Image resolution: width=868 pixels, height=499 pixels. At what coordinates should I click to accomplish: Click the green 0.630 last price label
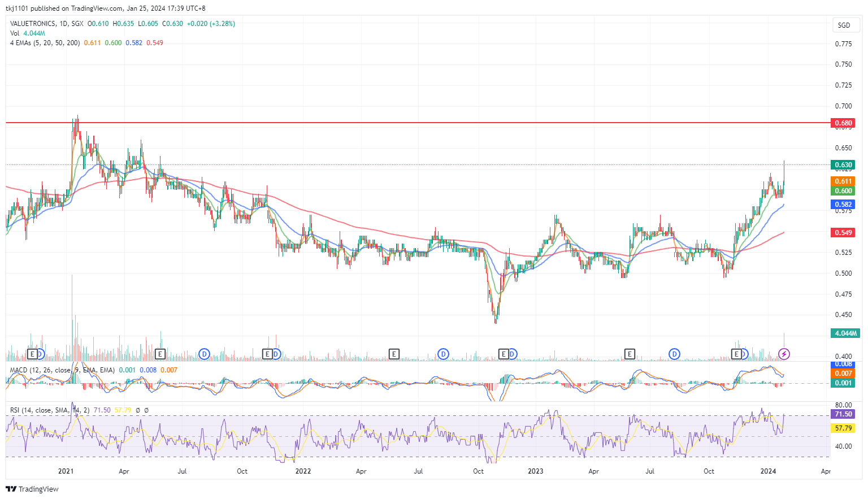click(844, 165)
